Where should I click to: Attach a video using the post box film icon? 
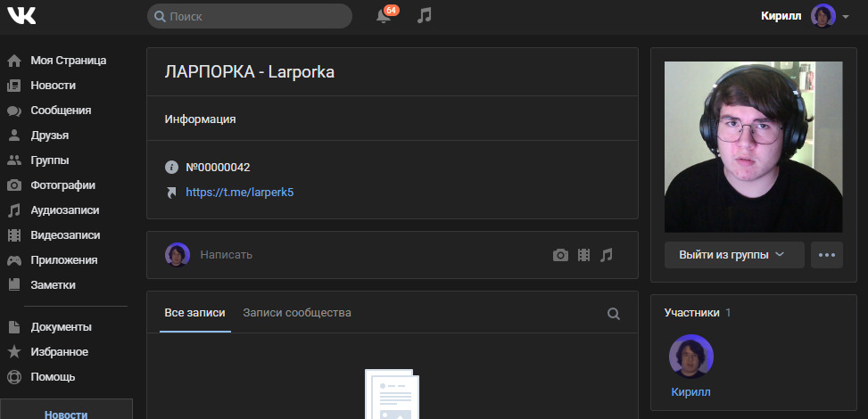pos(584,255)
